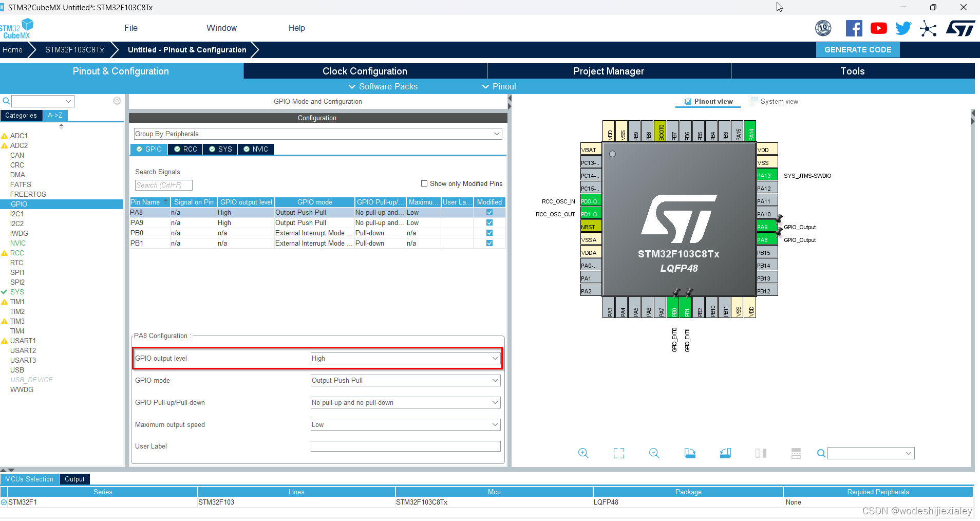Open GPIO output level dropdown
Image resolution: width=980 pixels, height=521 pixels.
[405, 358]
